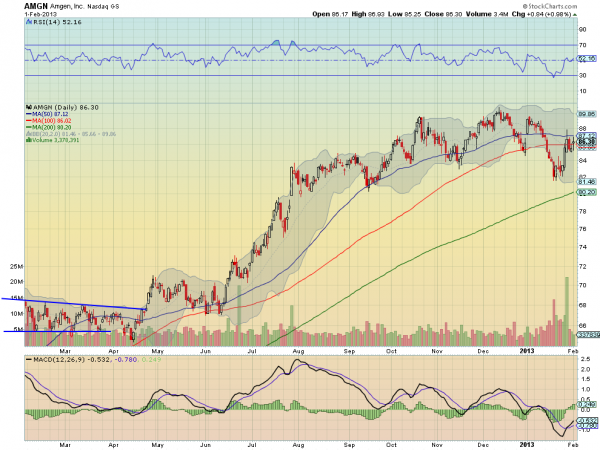Click the blue line swatch for MA(50)
Screen dimensions: 600x450
[x=29, y=114]
